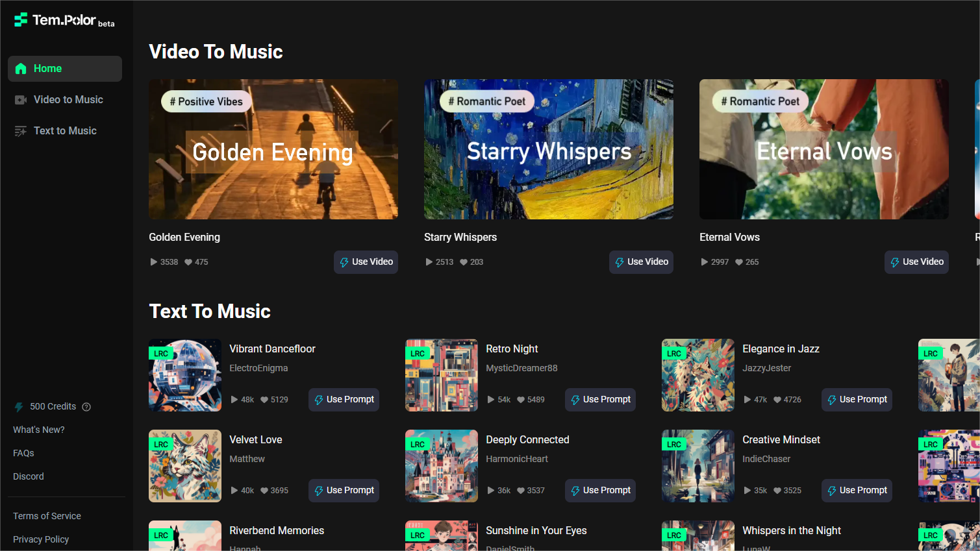980x551 pixels.
Task: Like Velvet Love with the heart icon
Action: [x=264, y=491]
